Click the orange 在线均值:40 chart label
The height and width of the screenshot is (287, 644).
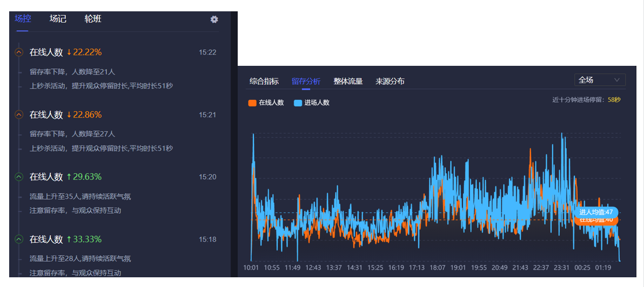tap(596, 221)
